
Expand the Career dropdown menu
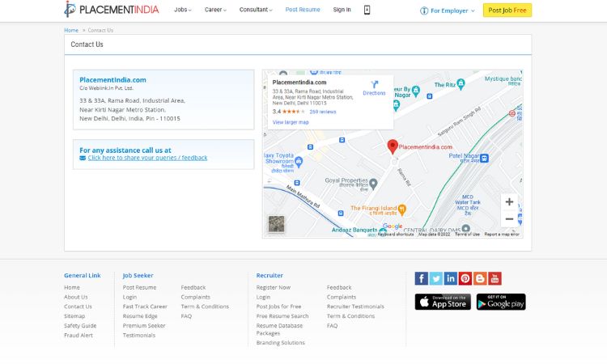(215, 10)
